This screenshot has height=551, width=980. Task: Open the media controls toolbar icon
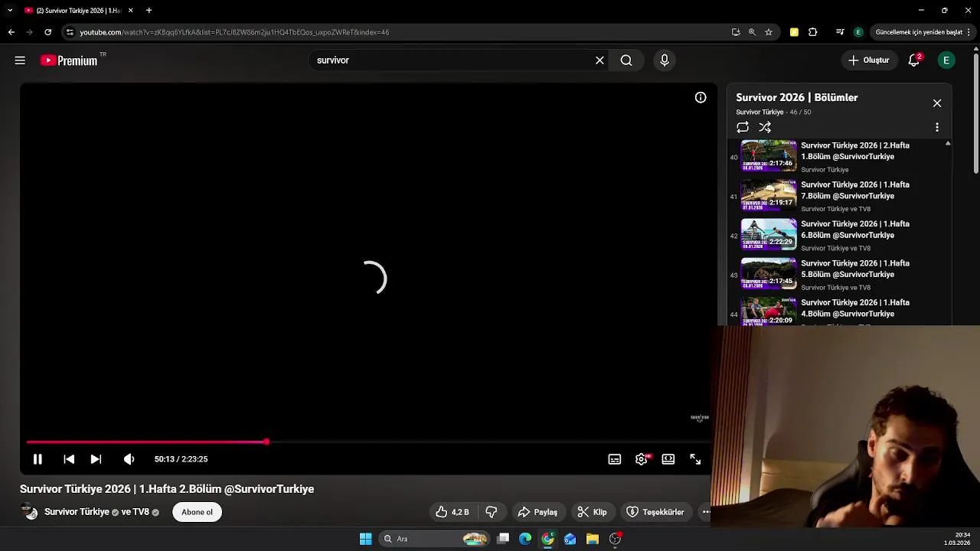840,32
